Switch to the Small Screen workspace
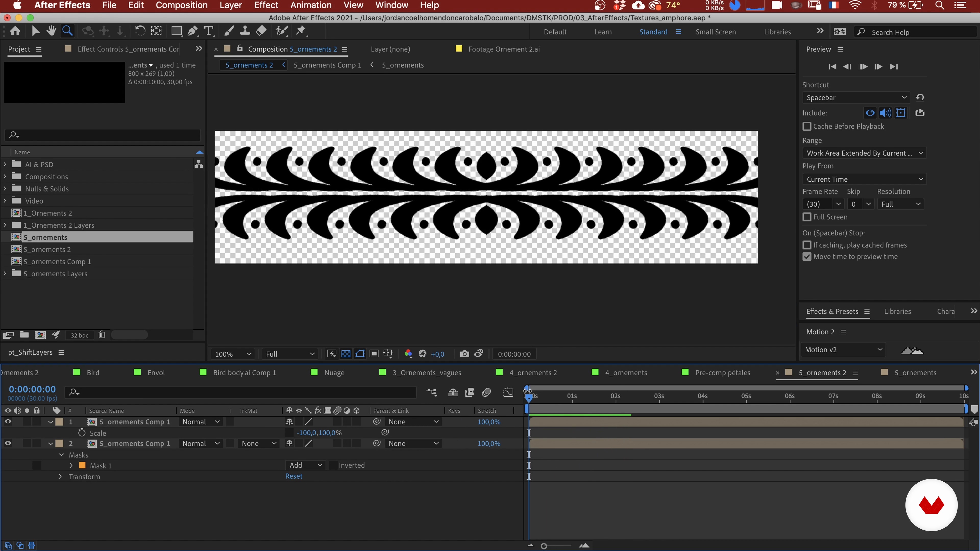 coord(715,32)
